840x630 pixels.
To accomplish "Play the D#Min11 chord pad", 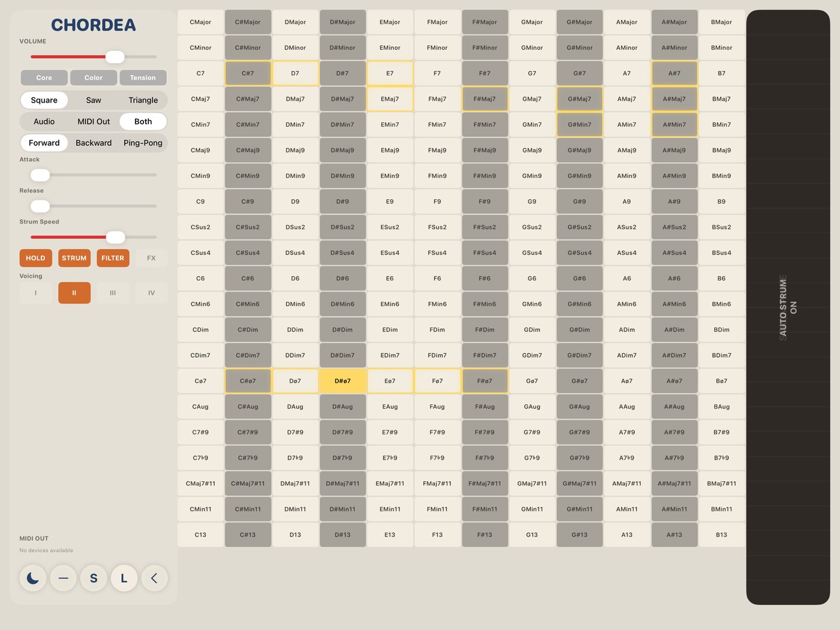I will pos(343,509).
